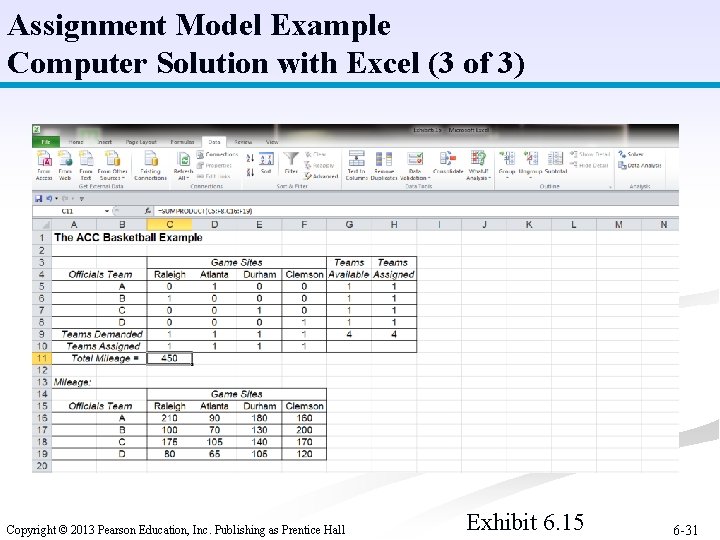Select the Data ribbon tab
The width and height of the screenshot is (720, 540).
[x=214, y=142]
